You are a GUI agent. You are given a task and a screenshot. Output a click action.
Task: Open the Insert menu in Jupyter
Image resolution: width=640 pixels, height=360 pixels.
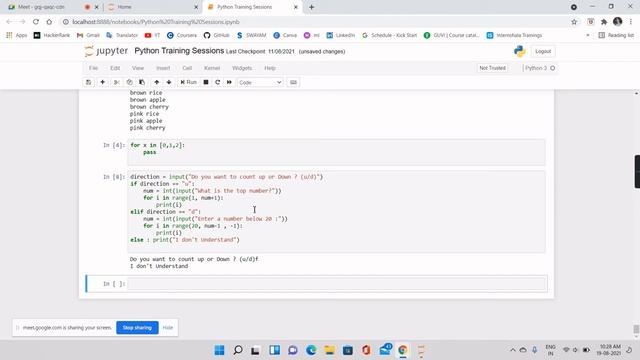tap(163, 68)
